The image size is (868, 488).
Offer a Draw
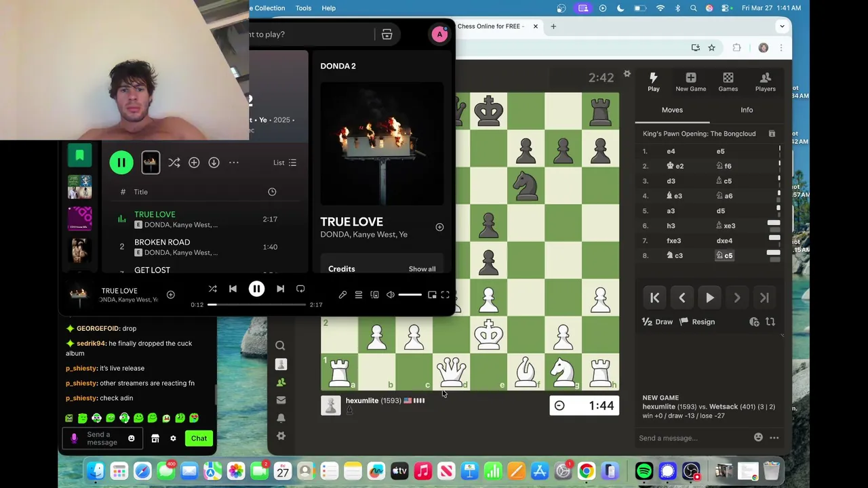click(x=657, y=322)
